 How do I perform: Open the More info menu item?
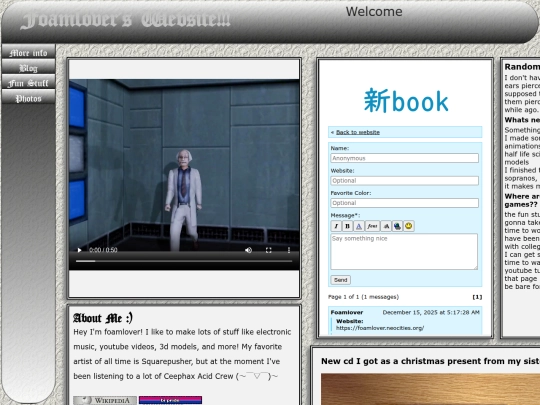pyautogui.click(x=28, y=52)
